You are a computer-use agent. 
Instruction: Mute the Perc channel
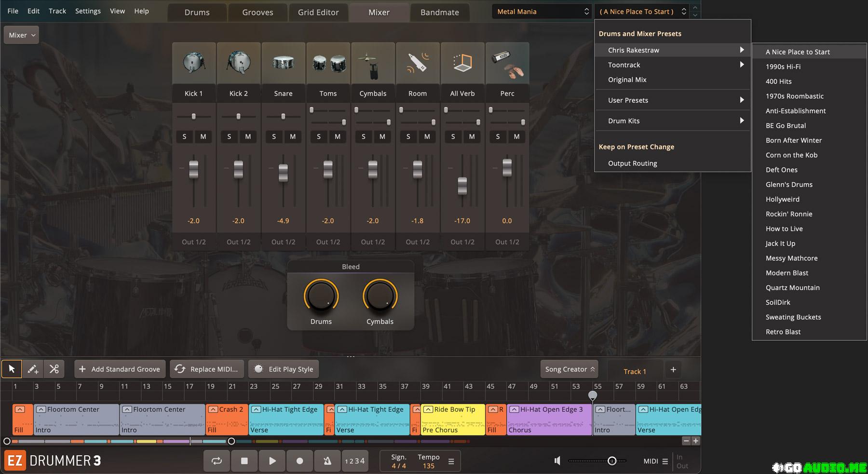[516, 136]
